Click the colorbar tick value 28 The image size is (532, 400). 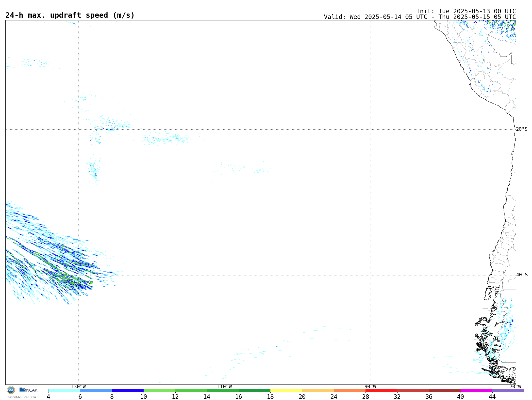[366, 397]
